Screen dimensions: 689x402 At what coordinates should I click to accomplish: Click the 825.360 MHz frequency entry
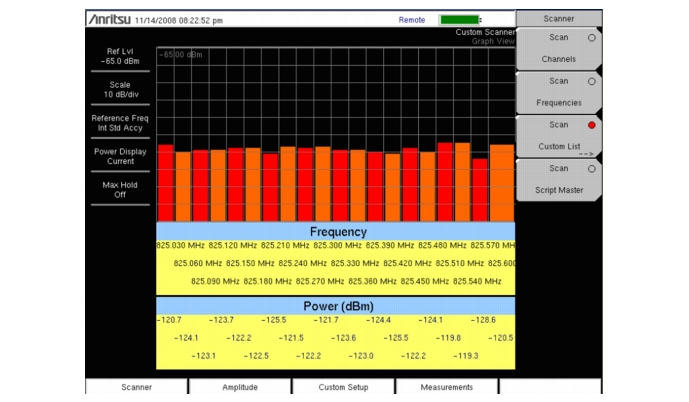click(x=372, y=281)
